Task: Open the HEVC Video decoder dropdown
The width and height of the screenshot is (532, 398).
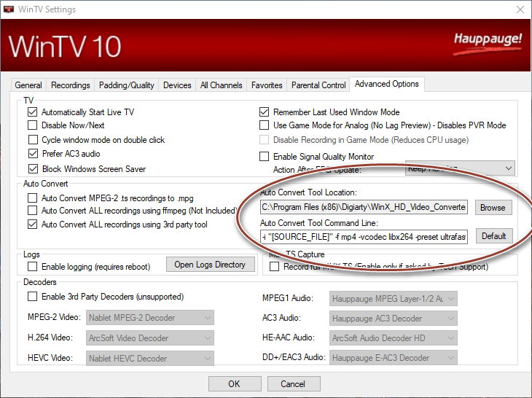Action: (x=149, y=359)
